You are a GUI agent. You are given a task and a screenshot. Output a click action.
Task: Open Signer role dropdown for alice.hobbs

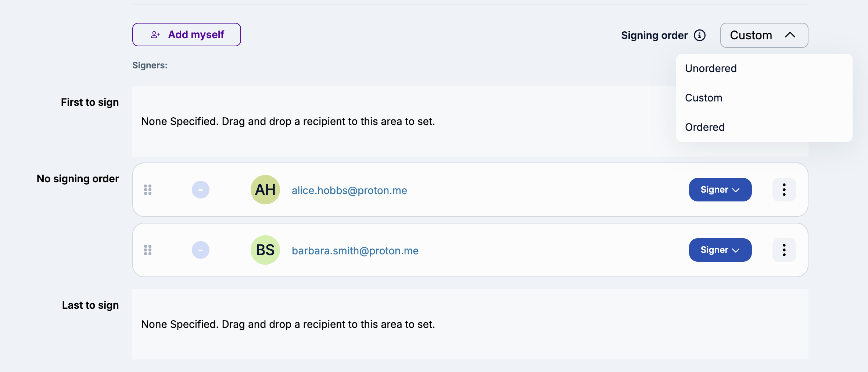tap(720, 190)
